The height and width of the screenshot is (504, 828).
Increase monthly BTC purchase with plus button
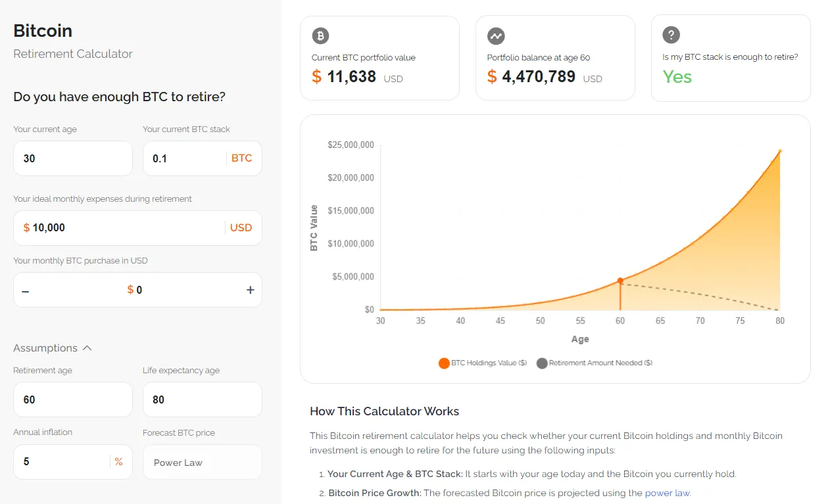point(250,290)
